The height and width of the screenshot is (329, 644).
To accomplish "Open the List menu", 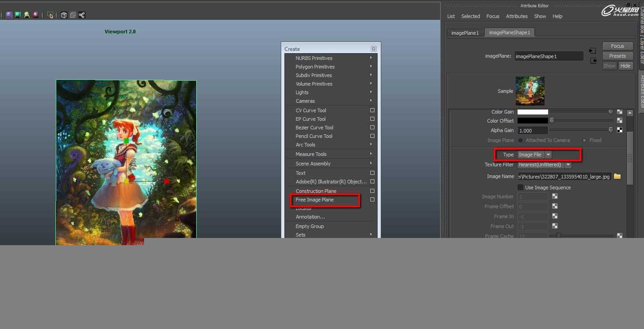I will [x=451, y=16].
